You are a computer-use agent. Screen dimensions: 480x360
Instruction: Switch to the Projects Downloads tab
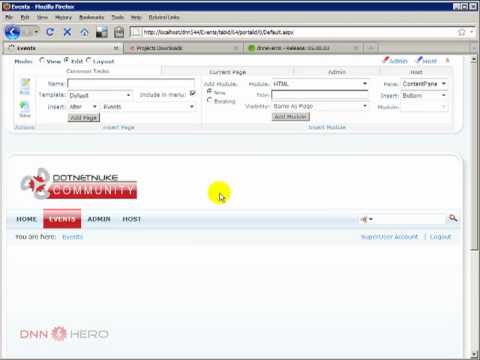(x=182, y=48)
